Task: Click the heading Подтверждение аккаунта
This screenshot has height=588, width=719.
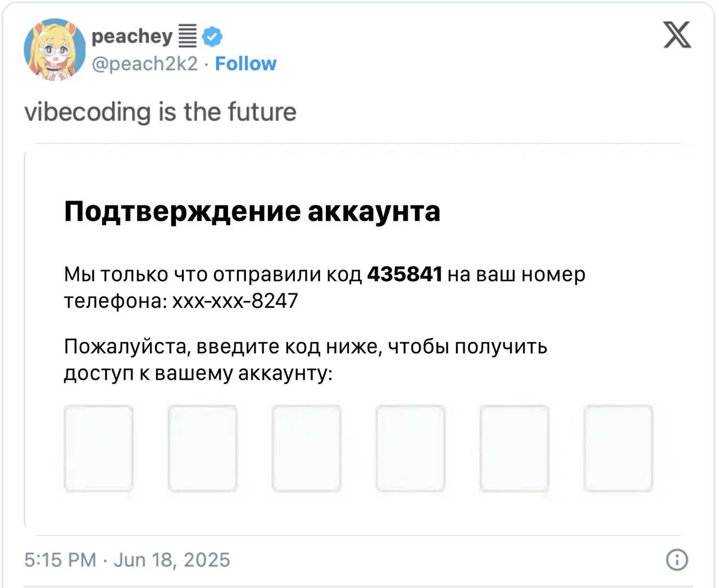Action: coord(253,211)
